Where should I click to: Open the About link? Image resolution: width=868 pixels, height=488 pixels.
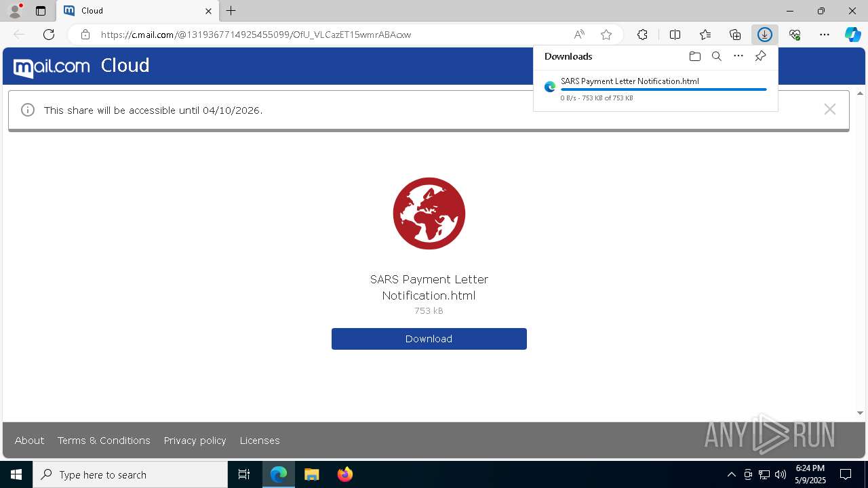(x=29, y=441)
